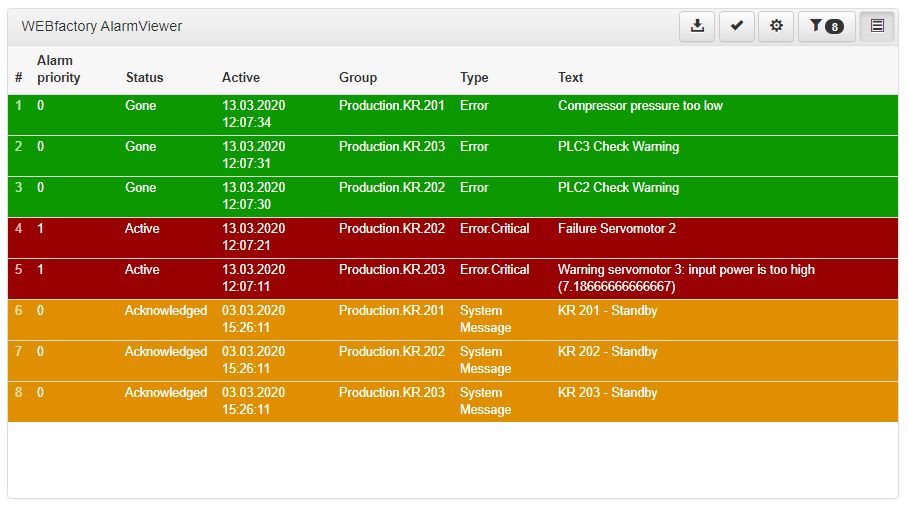Sort by the Text column header
This screenshot has height=509, width=908.
point(570,78)
